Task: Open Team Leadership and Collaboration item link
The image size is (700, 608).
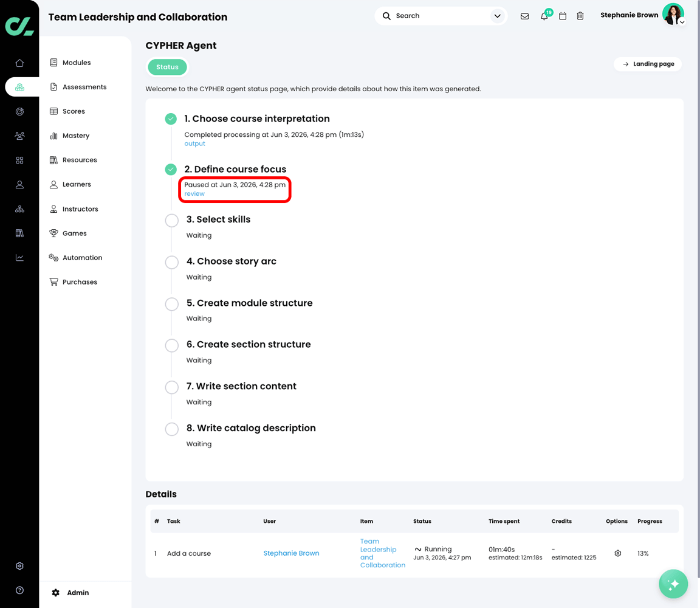Action: (x=383, y=553)
